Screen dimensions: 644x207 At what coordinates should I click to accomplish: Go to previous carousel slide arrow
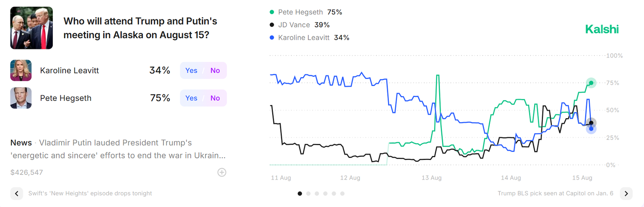pos(17,193)
